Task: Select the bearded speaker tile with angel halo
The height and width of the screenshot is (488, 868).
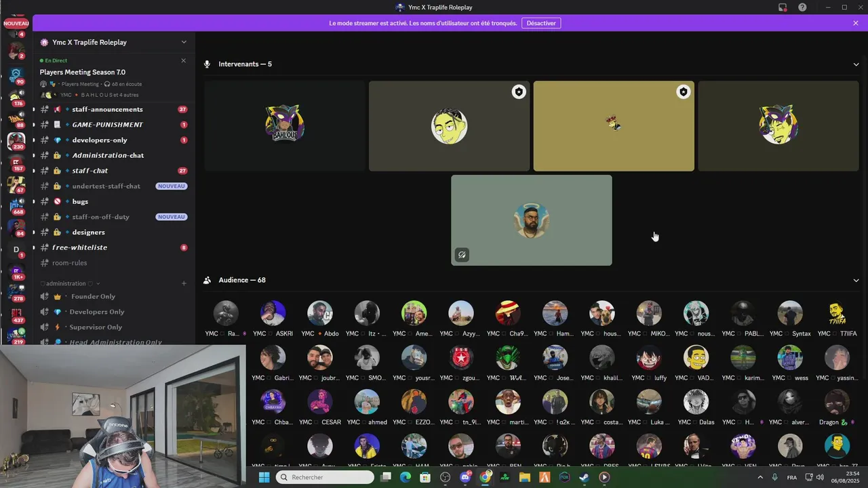Action: pyautogui.click(x=532, y=220)
